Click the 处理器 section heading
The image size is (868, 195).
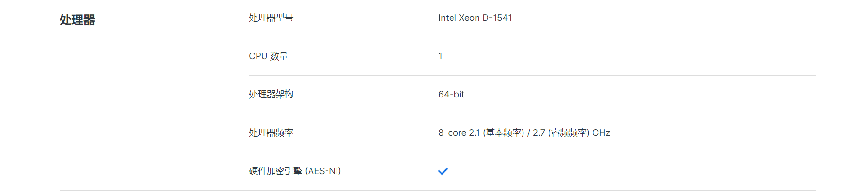coord(77,19)
